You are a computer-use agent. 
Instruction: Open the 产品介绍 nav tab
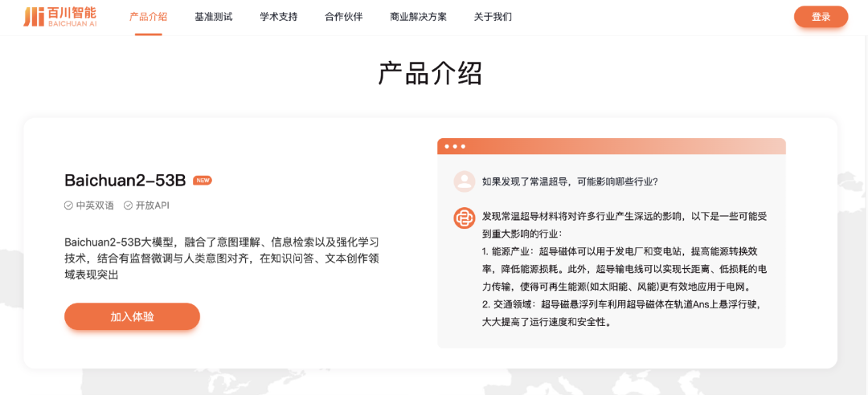[149, 17]
